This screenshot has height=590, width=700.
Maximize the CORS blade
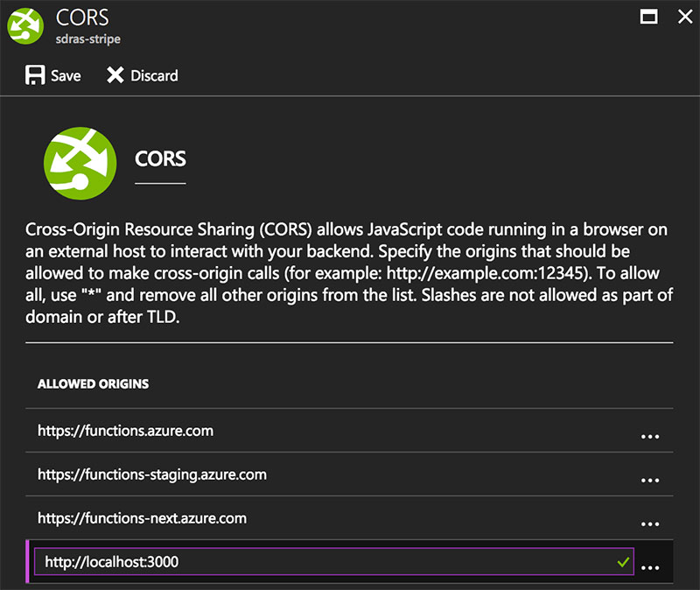[x=648, y=17]
